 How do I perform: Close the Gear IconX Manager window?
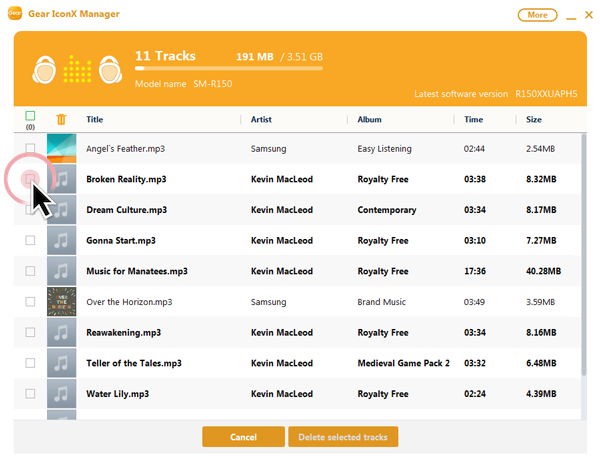[589, 15]
